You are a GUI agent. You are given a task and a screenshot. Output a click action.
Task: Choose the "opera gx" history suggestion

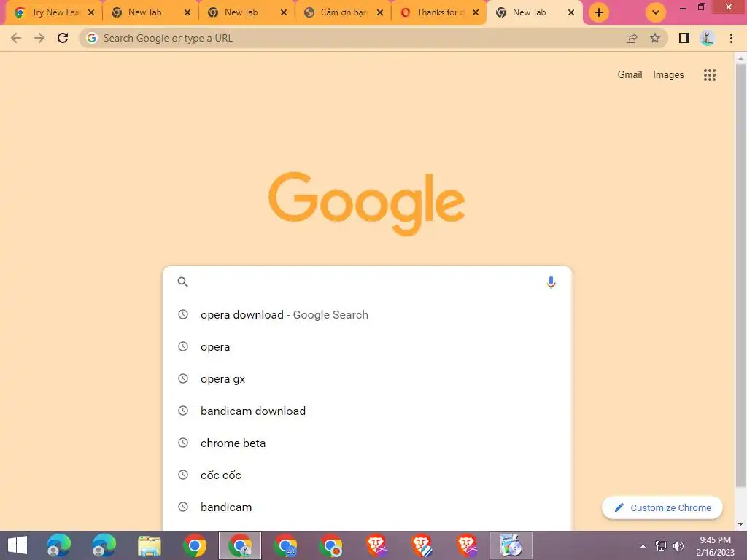tap(367, 378)
